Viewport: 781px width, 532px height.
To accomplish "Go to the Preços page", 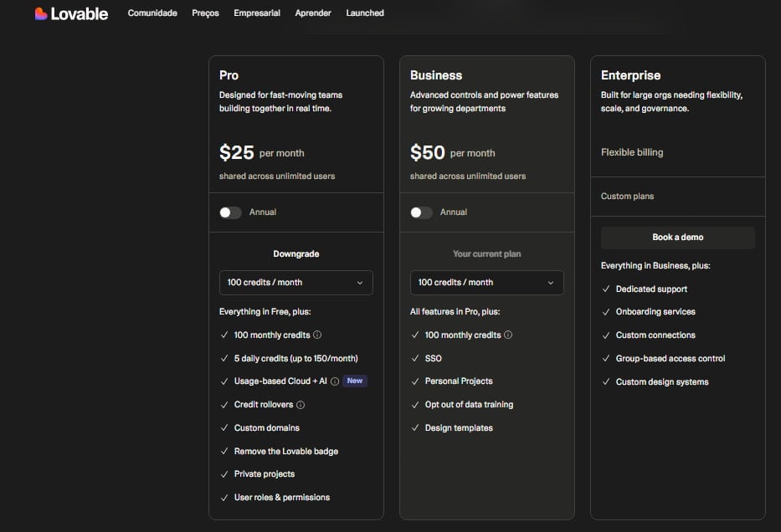I will (205, 13).
